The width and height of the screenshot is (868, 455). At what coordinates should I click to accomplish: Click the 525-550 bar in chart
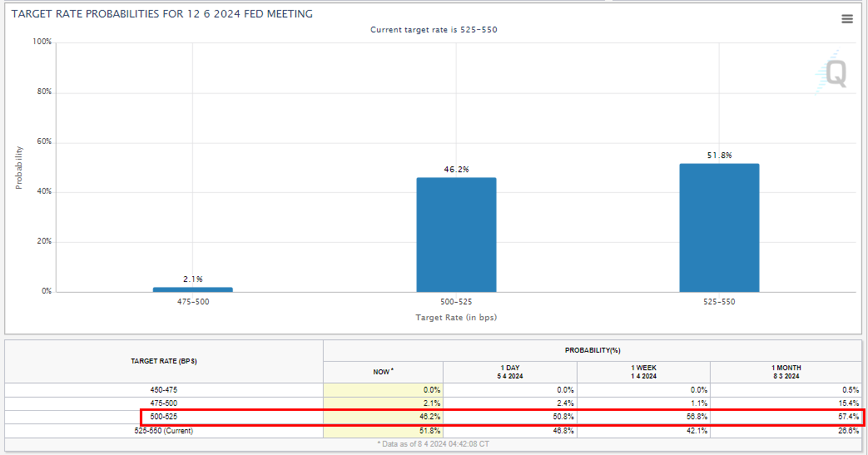point(719,228)
